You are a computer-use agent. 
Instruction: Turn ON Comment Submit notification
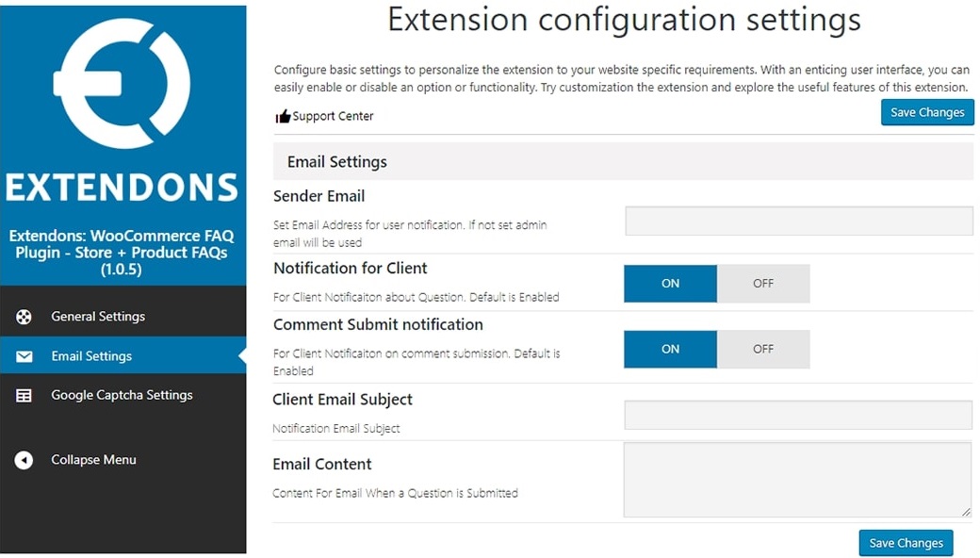[670, 350]
